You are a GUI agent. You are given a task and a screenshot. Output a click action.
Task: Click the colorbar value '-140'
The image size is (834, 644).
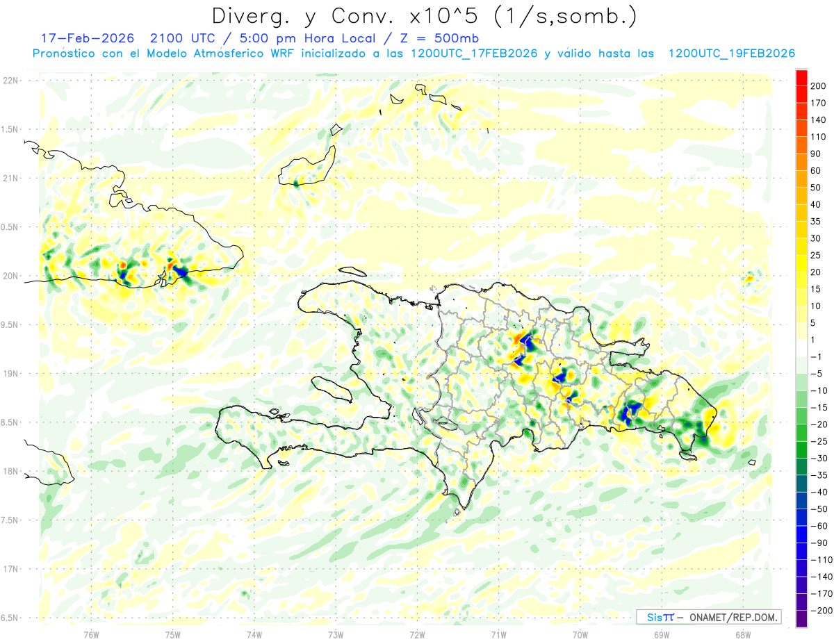coord(822,577)
